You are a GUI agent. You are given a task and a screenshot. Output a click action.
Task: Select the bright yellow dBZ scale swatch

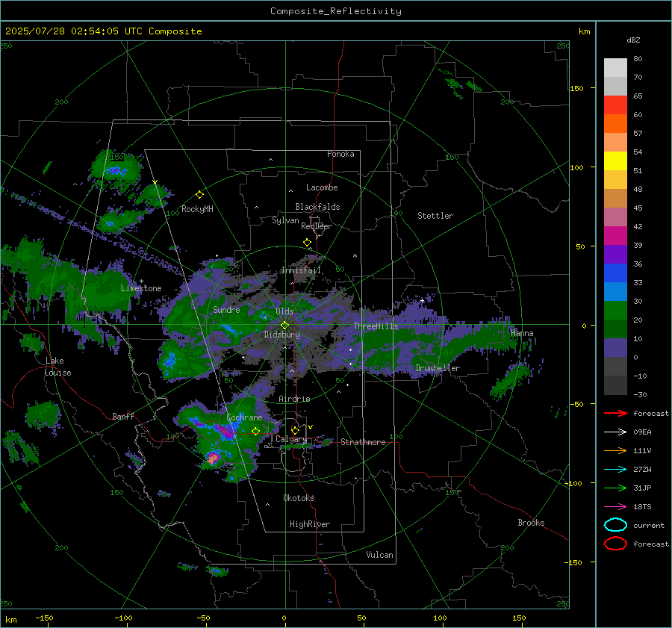pyautogui.click(x=615, y=161)
